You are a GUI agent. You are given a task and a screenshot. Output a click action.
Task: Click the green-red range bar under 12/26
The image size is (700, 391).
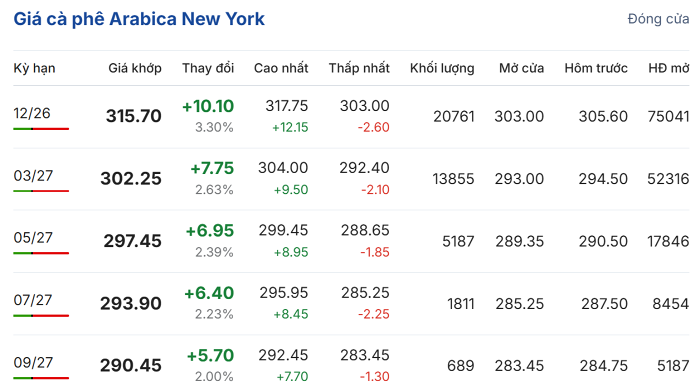click(x=41, y=129)
